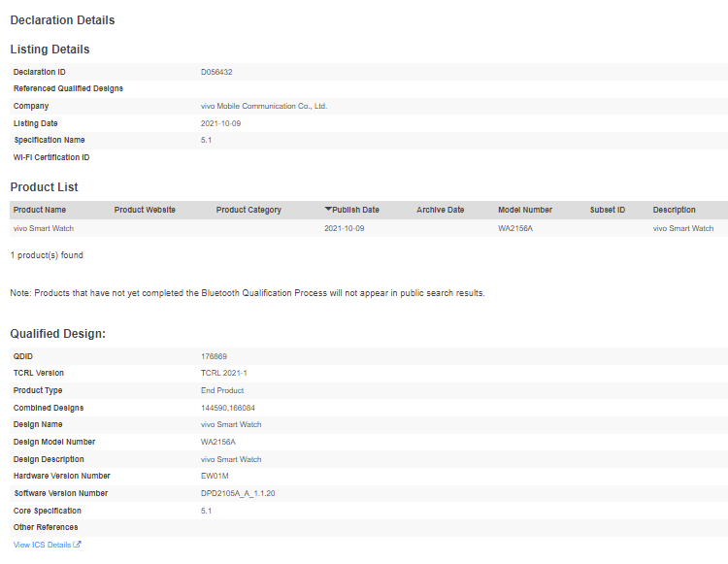
Task: Select Combined Designs value 144590,166084
Action: pos(227,408)
